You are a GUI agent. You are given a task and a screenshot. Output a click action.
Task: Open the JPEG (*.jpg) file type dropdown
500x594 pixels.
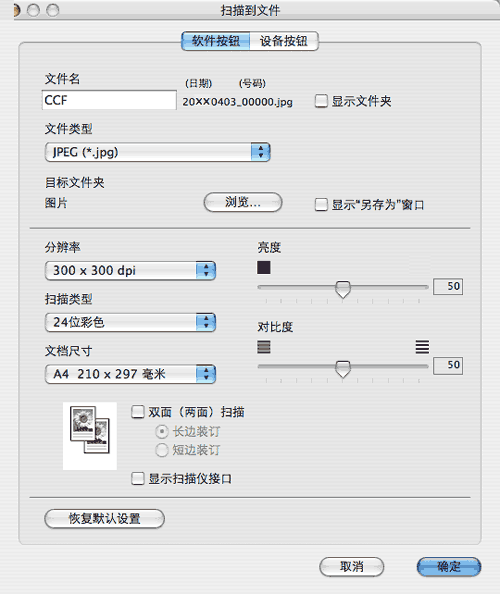pyautogui.click(x=157, y=152)
